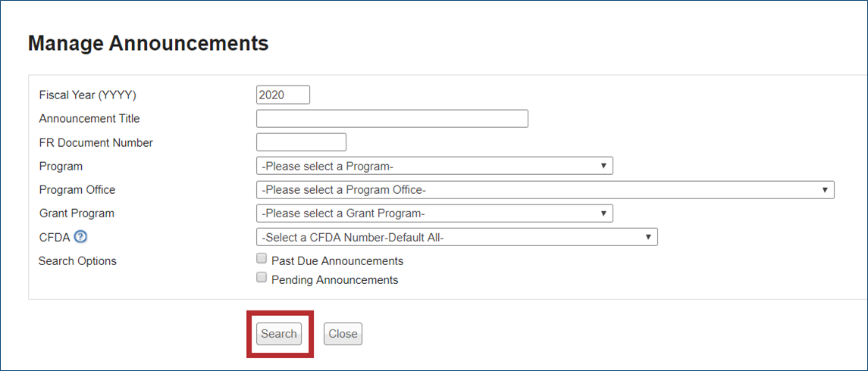Expand the Grant Program dropdown
Screen dimensions: 868x371
point(434,214)
